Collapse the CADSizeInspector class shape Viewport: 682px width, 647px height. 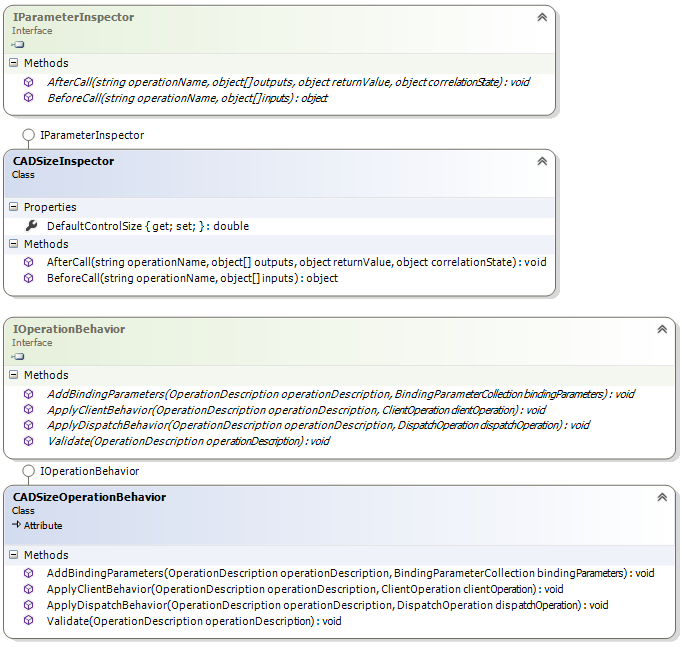coord(541,161)
